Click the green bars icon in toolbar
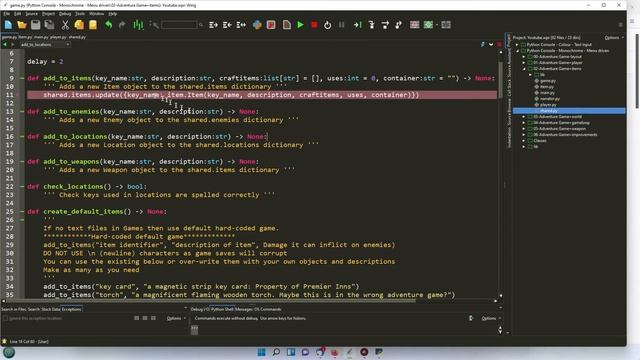Image resolution: width=640 pixels, height=360 pixels. (138, 25)
